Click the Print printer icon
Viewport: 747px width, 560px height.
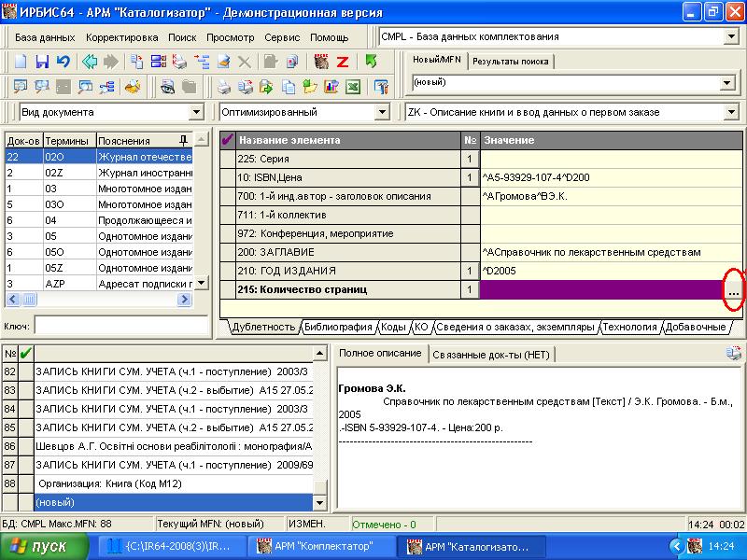[x=224, y=87]
